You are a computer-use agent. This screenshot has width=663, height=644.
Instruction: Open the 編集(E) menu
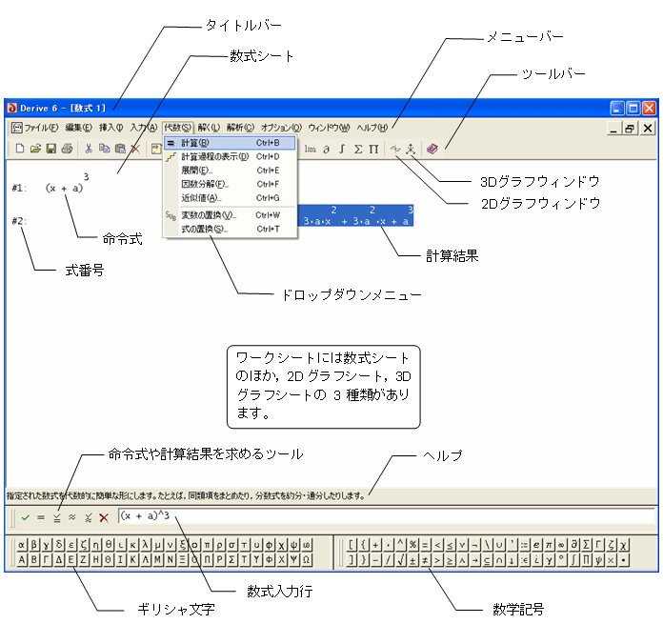(x=79, y=128)
